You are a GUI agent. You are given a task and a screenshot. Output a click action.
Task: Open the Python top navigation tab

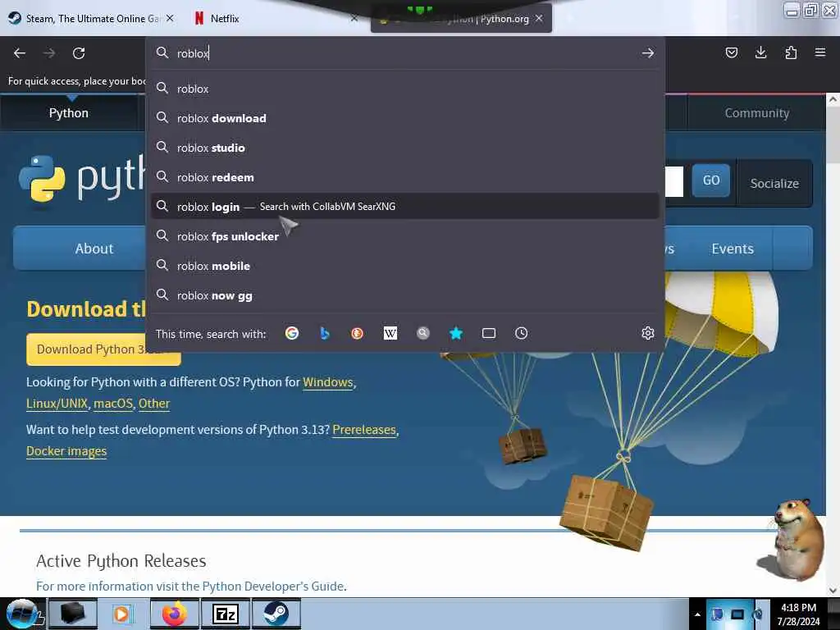(69, 113)
